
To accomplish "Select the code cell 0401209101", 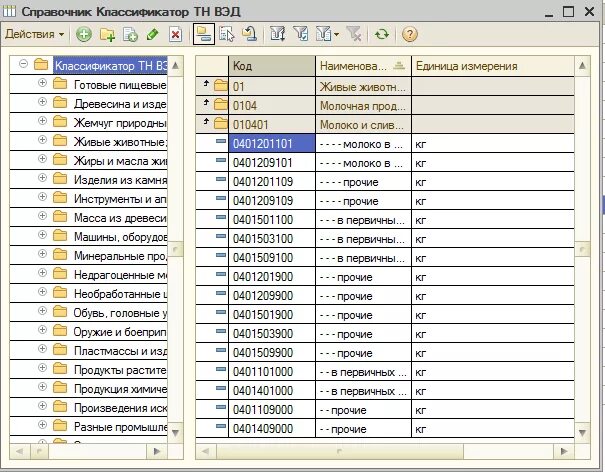I will (272, 162).
